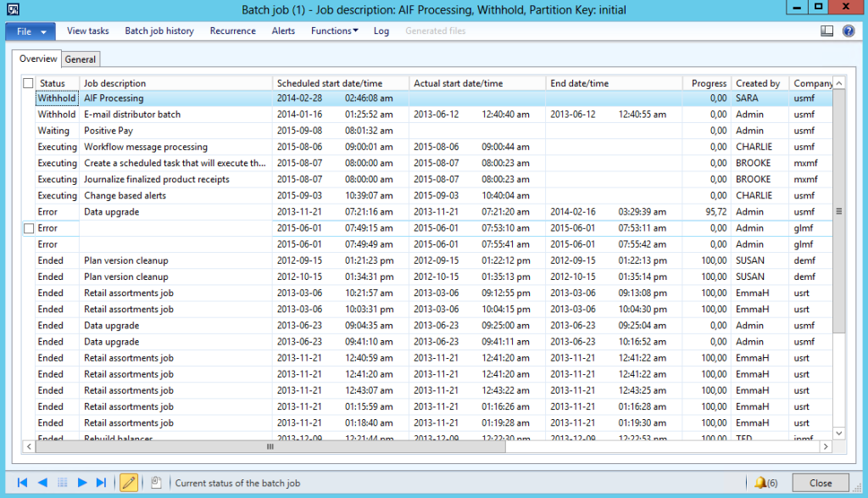Viewport: 868px width, 498px height.
Task: Click the Dynamics AX application icon in title bar
Action: click(x=13, y=9)
